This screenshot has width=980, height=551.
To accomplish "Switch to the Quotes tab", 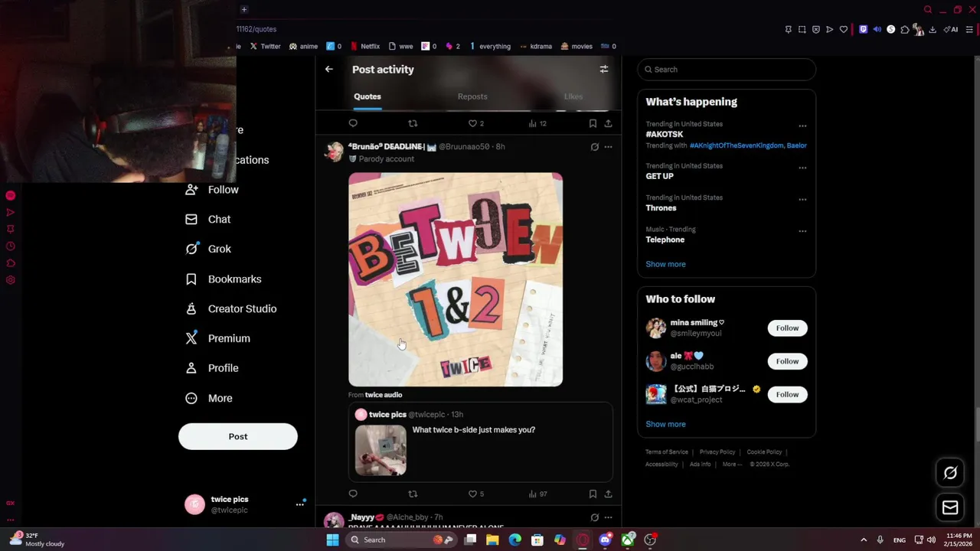I will click(x=367, y=96).
